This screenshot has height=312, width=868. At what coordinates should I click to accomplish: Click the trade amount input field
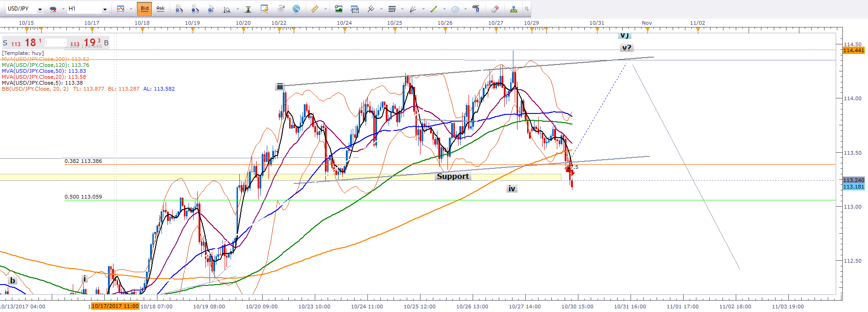[x=55, y=43]
